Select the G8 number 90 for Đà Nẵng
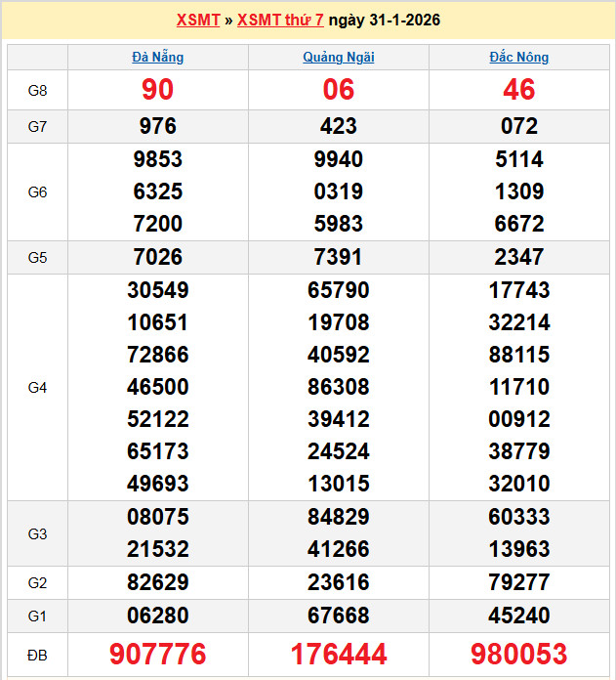This screenshot has width=616, height=680. tap(157, 90)
